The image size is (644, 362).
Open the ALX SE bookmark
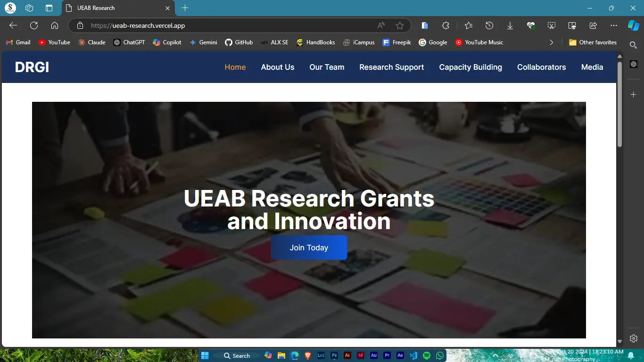(x=274, y=42)
